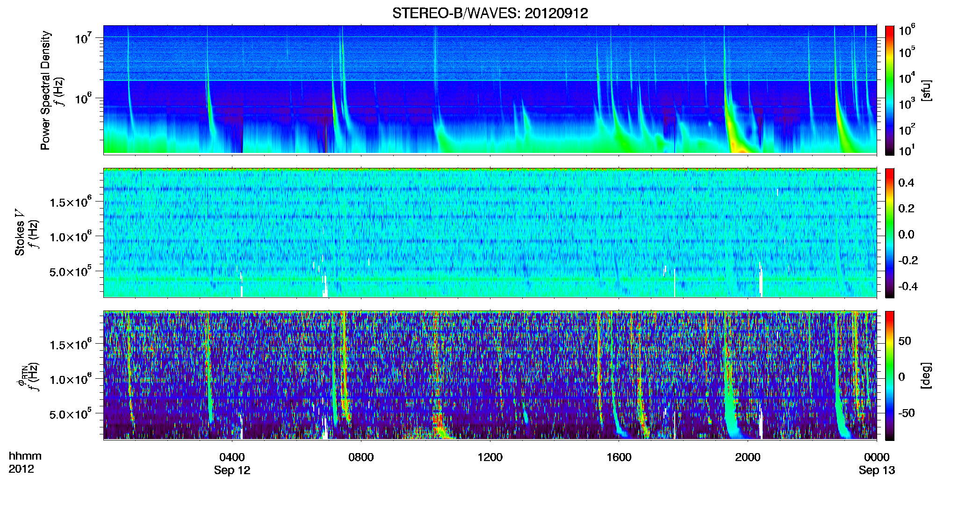Image resolution: width=980 pixels, height=505 pixels.
Task: Click the 0800 time axis label
Action: point(361,457)
